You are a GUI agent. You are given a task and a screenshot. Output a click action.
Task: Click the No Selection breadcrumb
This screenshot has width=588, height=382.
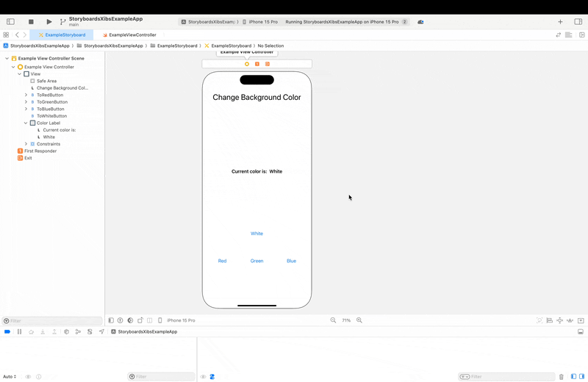tap(270, 46)
